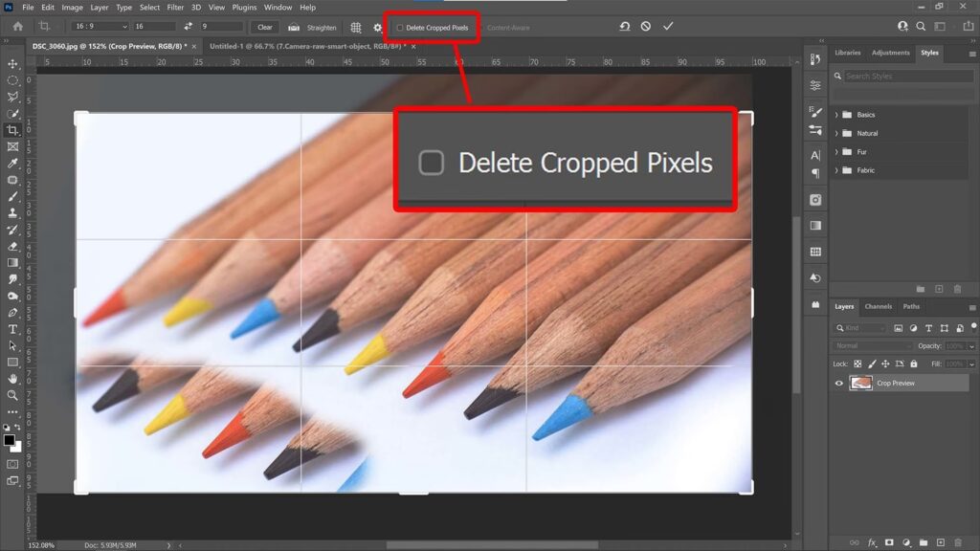Select the Type tool
This screenshot has width=980, height=551.
coord(12,329)
